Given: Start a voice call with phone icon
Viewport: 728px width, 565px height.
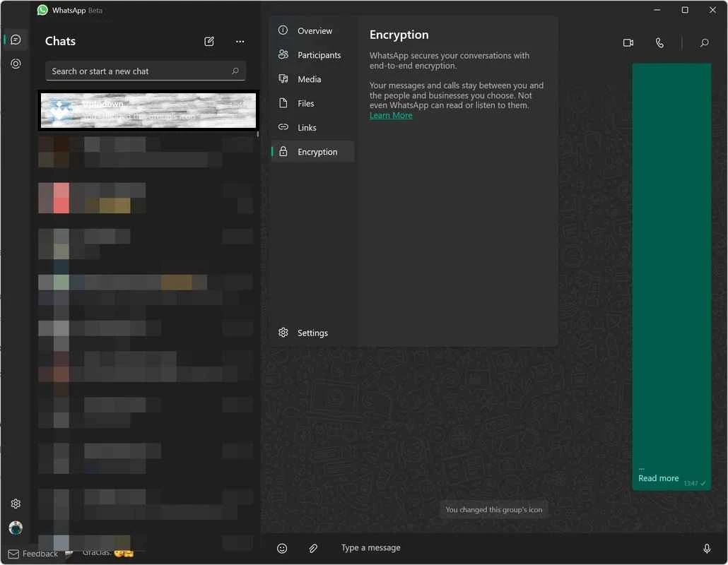Looking at the screenshot, I should pos(659,42).
